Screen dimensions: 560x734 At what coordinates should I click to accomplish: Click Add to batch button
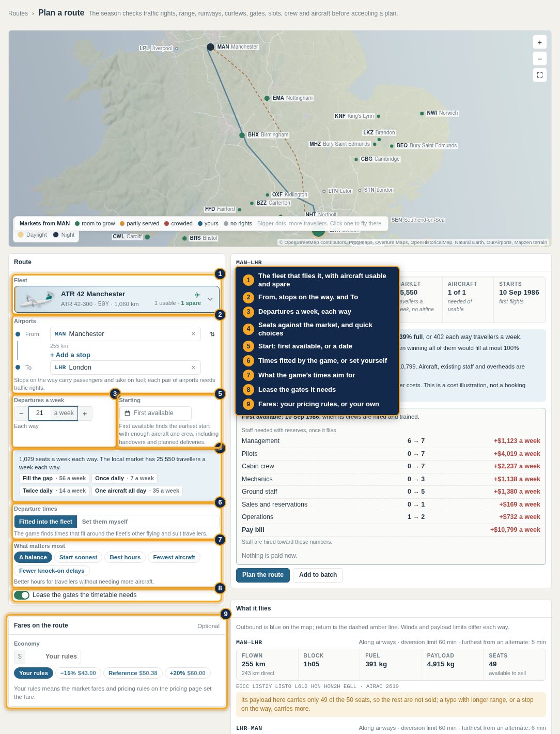coord(318,575)
